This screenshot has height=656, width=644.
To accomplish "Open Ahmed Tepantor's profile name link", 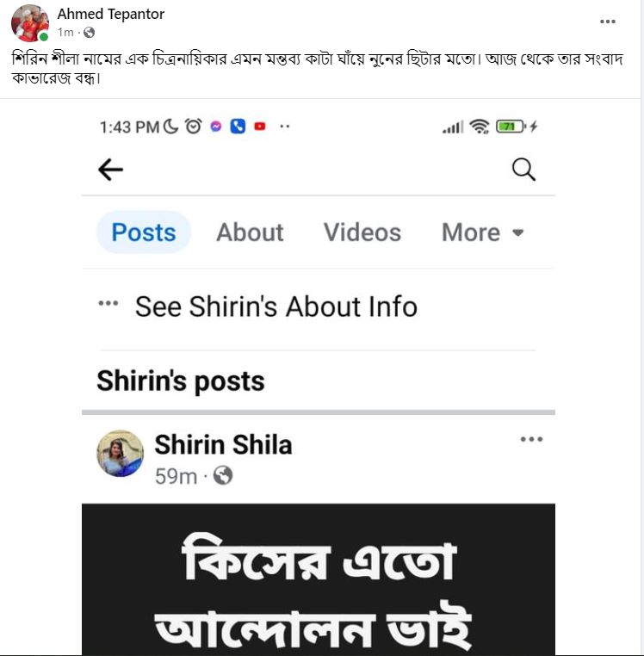I will (x=111, y=14).
